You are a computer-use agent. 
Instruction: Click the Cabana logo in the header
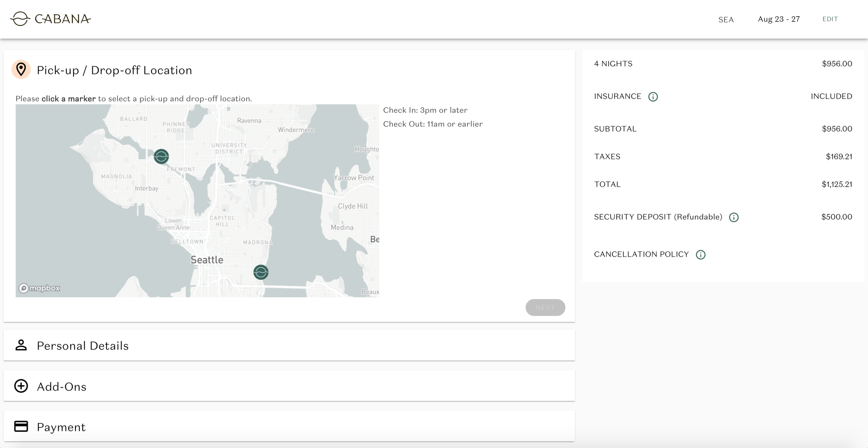pyautogui.click(x=51, y=19)
